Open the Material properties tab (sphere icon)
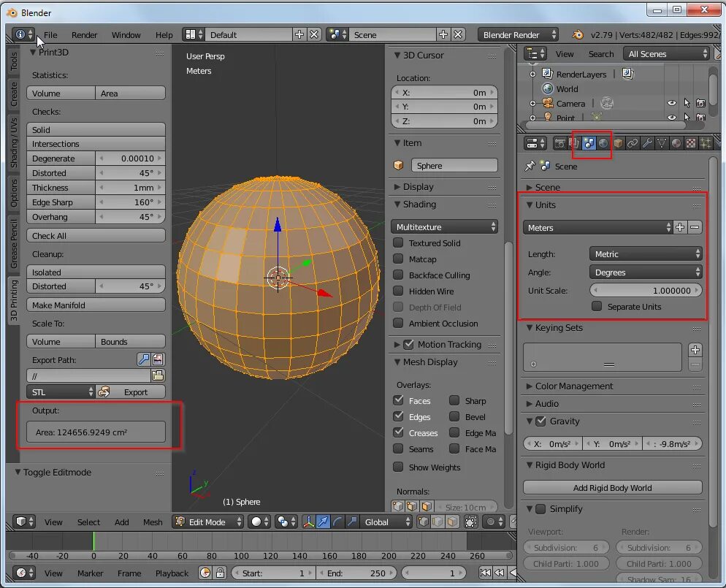This screenshot has width=726, height=588. (676, 143)
